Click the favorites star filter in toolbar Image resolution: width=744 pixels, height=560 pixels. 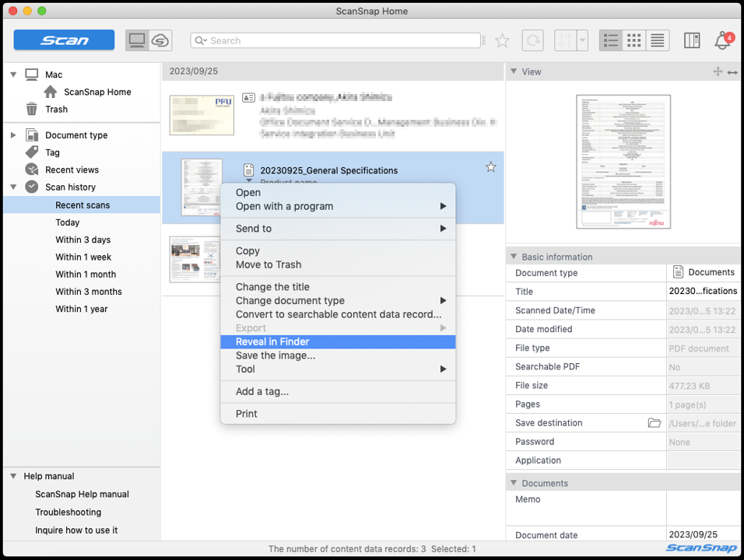pos(502,40)
